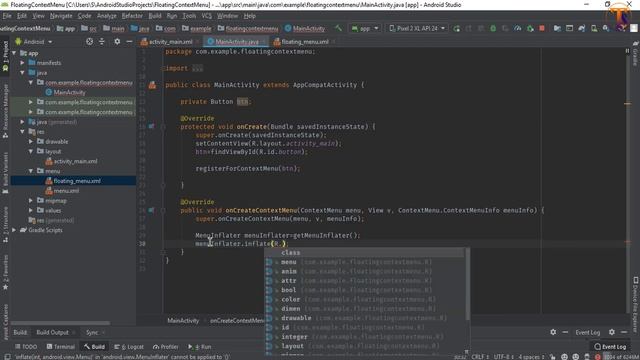
Task: Click override gutter marker beside onCreate
Action: pos(151,127)
